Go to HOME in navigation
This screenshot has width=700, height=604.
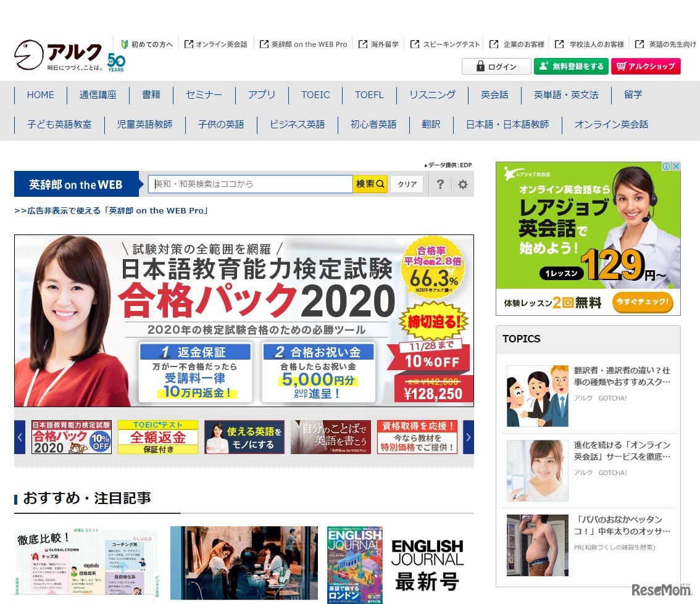click(x=40, y=94)
